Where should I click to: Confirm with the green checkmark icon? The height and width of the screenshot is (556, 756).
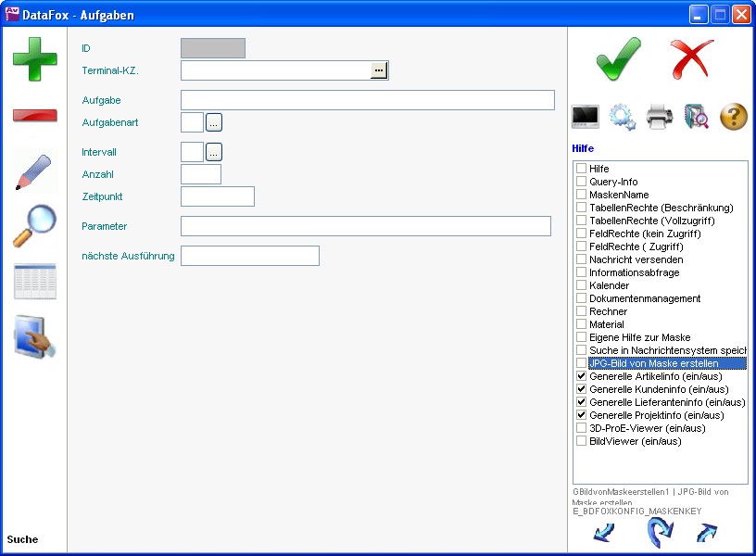(x=618, y=58)
